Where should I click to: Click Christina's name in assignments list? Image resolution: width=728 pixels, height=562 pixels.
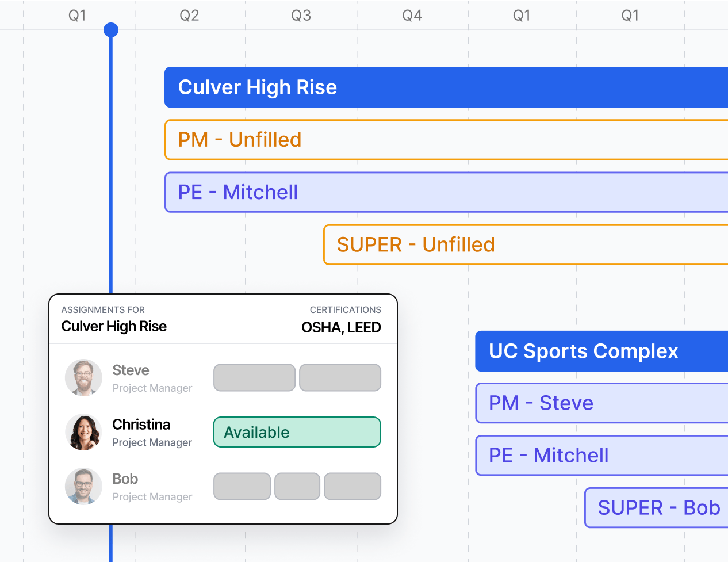[141, 425]
